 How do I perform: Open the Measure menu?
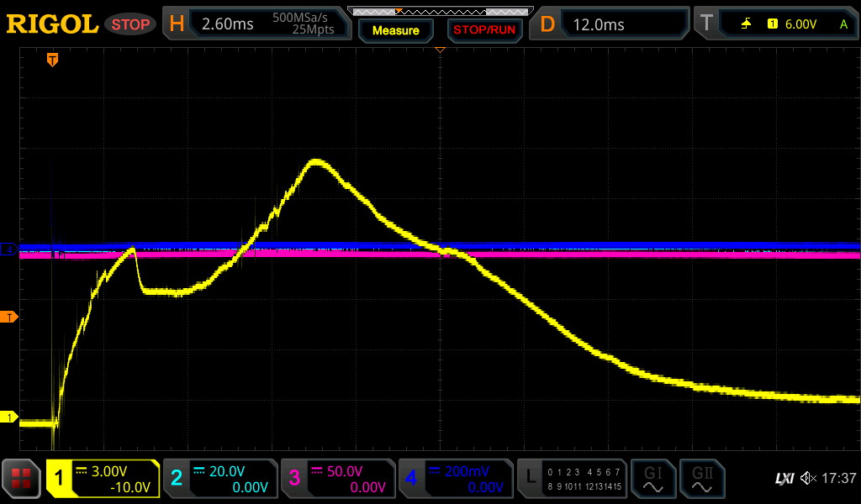395,30
